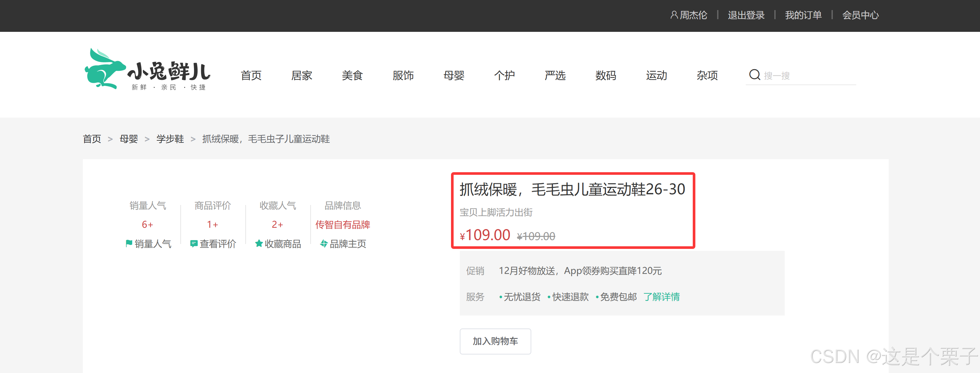Open the 了解详情 service link
980x373 pixels.
tap(661, 297)
